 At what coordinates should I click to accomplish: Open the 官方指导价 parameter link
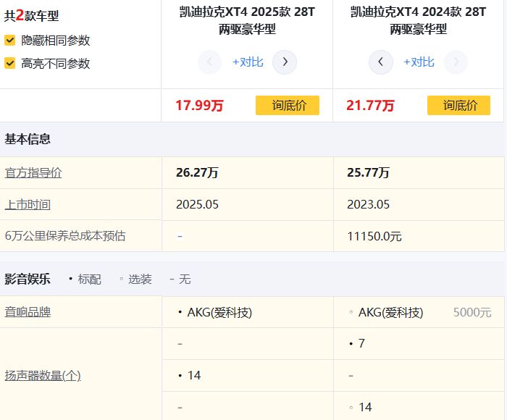pos(33,172)
